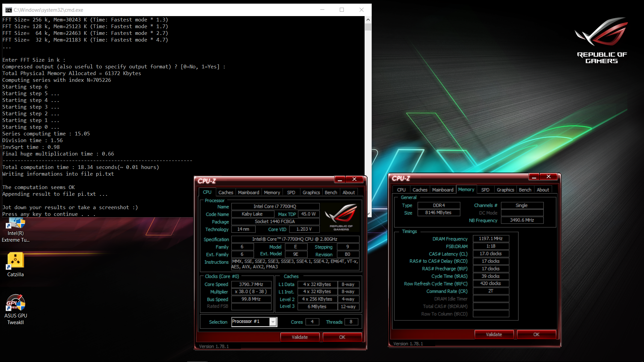Open Mainboard tab in left CPU-Z

tap(249, 192)
